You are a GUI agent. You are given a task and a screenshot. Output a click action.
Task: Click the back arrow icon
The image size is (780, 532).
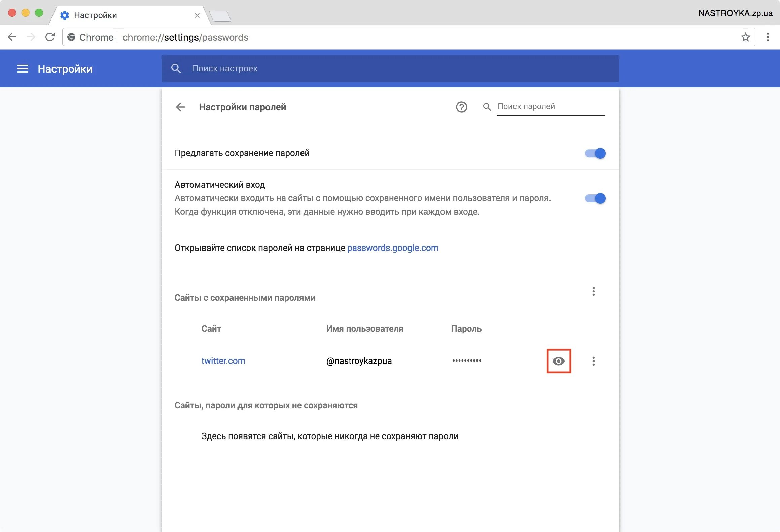181,107
